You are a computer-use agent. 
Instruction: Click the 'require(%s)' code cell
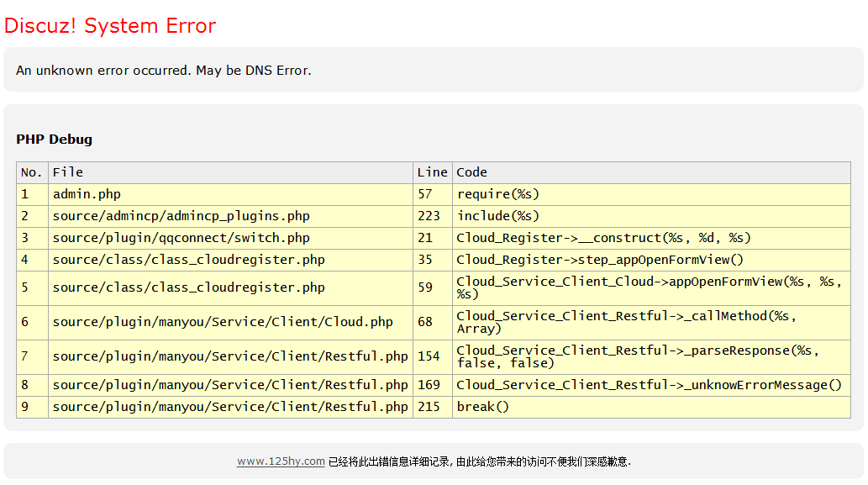coord(651,194)
